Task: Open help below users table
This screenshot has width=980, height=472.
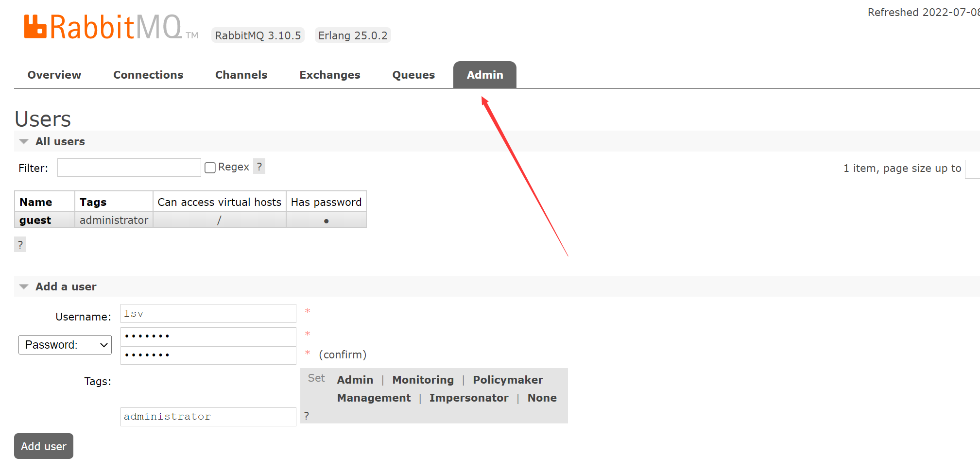Action: point(20,244)
